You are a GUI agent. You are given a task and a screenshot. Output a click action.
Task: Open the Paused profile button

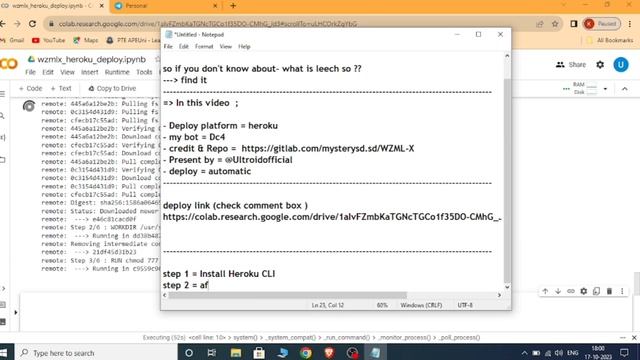pyautogui.click(x=602, y=24)
